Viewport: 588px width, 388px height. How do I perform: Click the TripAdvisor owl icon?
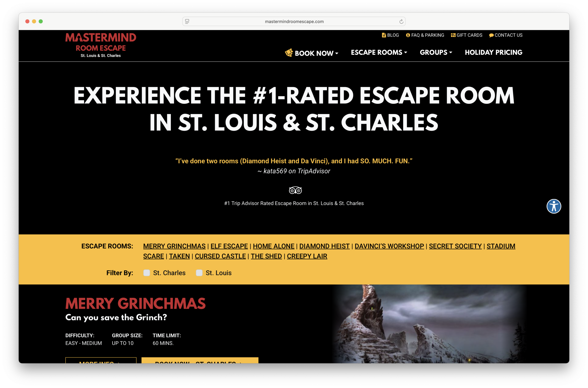tap(295, 190)
